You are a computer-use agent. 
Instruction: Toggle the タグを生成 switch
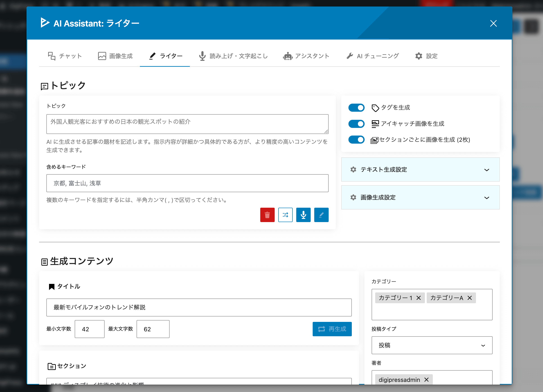(x=356, y=108)
